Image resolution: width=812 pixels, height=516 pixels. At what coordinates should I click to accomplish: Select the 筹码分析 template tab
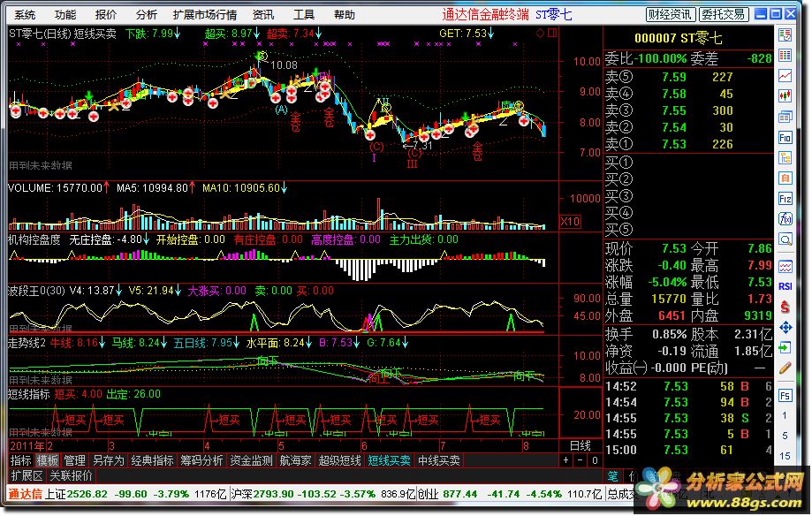[202, 460]
